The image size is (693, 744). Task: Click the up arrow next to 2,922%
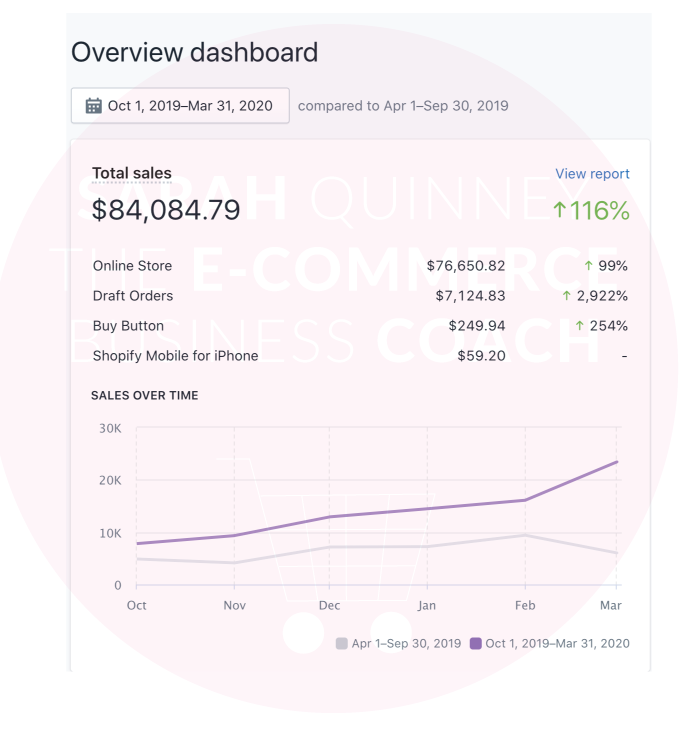pos(566,296)
